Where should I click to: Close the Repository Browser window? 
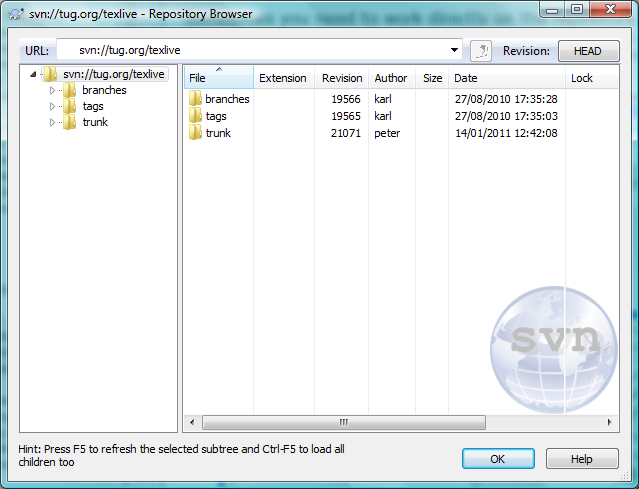coord(610,10)
